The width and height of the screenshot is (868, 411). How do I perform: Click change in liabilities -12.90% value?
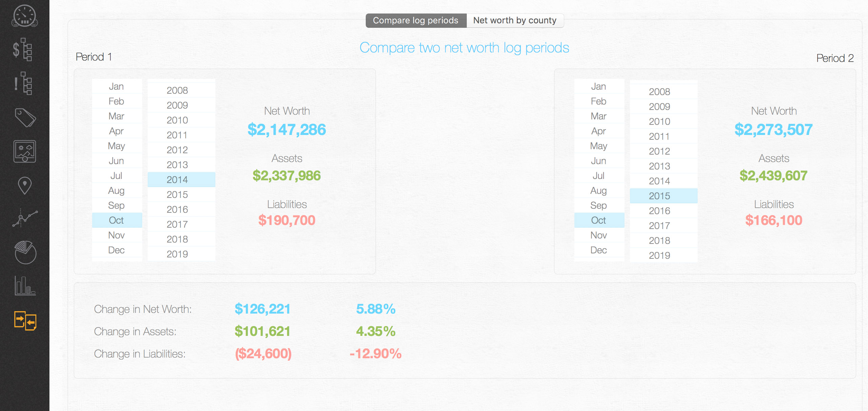376,353
